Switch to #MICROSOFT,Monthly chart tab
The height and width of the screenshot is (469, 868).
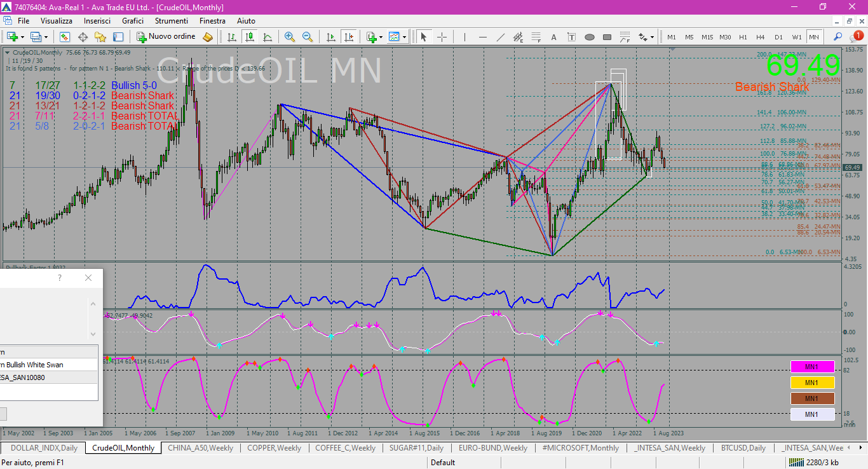(x=581, y=448)
